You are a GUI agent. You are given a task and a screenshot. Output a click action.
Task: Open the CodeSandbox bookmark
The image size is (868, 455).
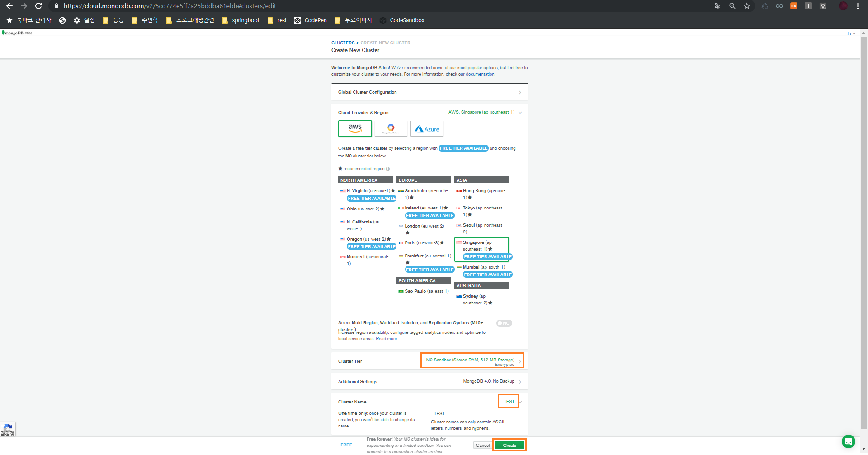point(402,20)
